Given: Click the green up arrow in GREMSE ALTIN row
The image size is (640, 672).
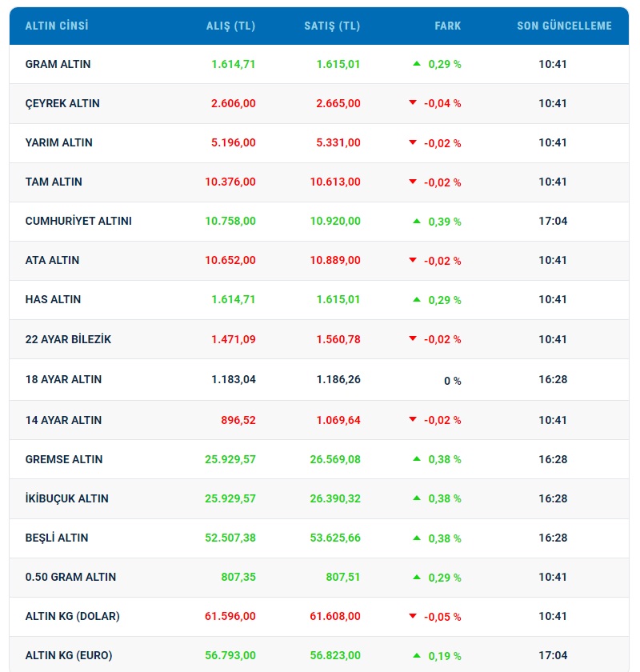Looking at the screenshot, I should [x=417, y=458].
